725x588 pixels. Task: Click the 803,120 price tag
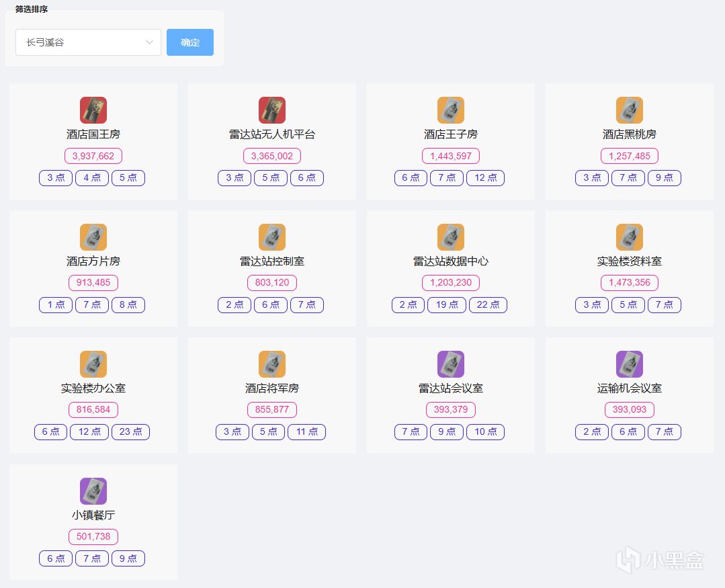[x=272, y=282]
